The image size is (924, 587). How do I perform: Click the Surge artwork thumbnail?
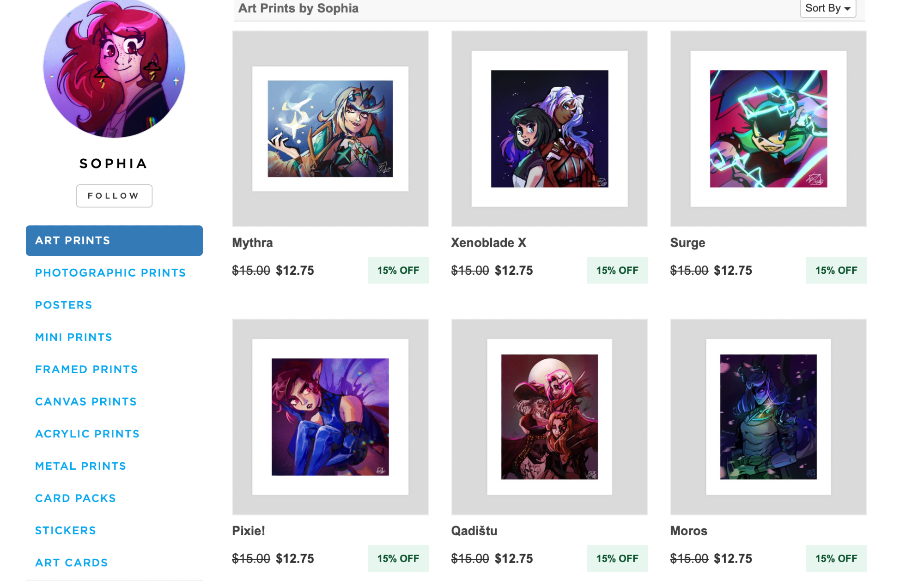click(768, 129)
